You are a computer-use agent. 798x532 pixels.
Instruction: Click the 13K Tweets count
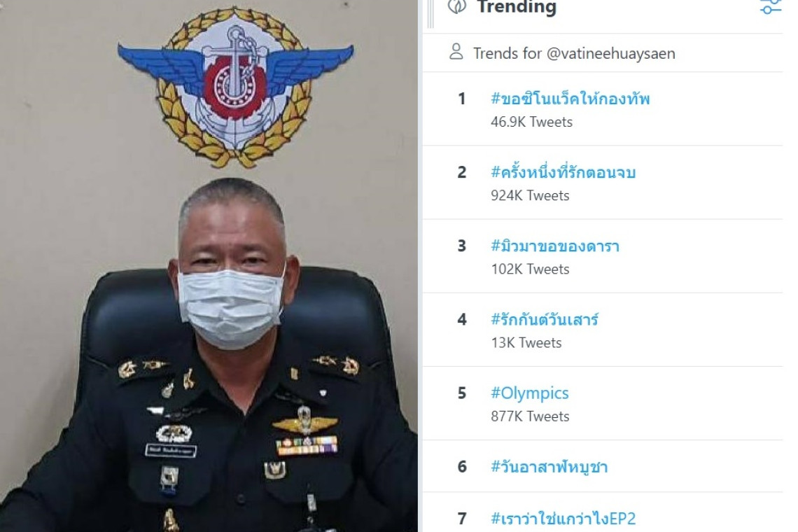(526, 342)
